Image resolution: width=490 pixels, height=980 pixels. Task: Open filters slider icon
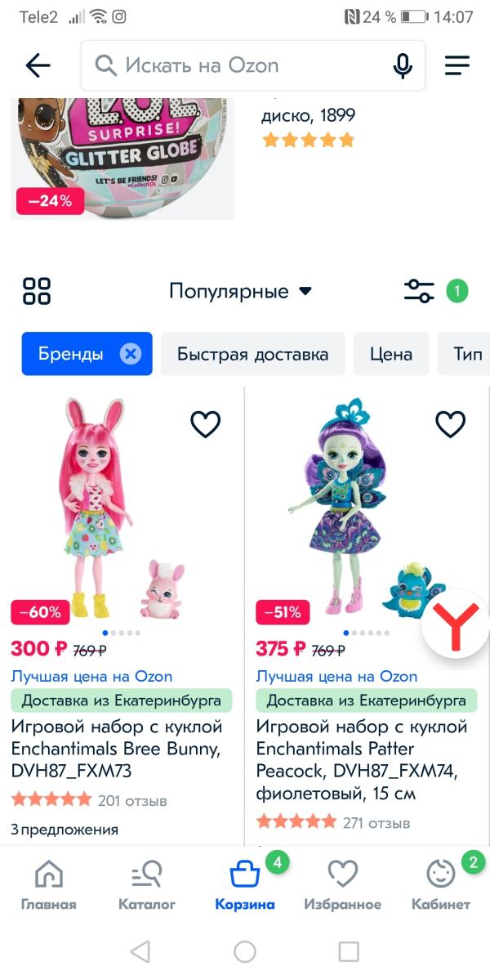point(419,291)
